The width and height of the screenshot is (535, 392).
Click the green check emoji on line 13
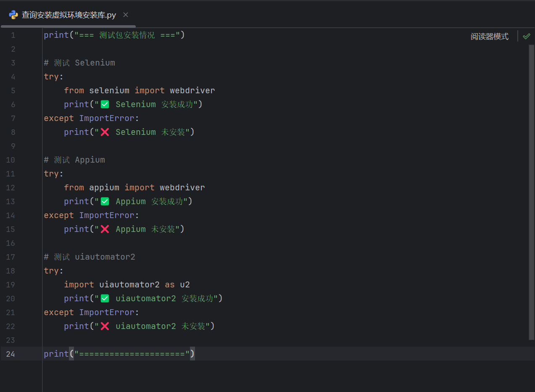click(105, 202)
